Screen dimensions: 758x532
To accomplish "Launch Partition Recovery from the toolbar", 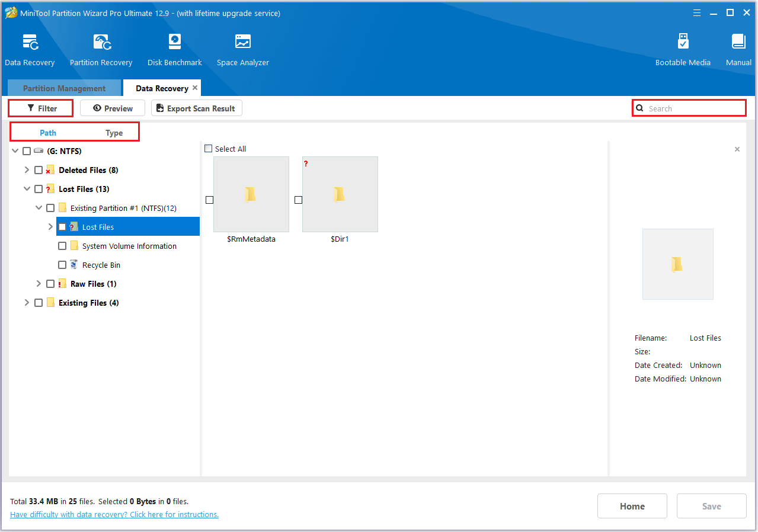I will click(x=101, y=43).
